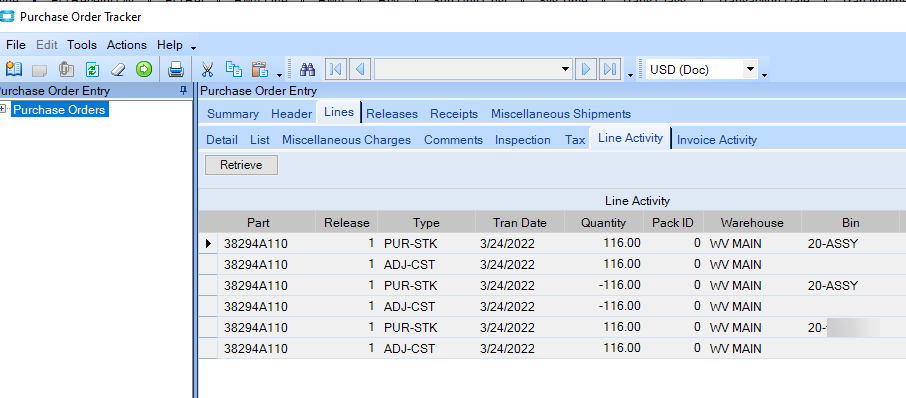Image resolution: width=906 pixels, height=398 pixels.
Task: Click the Retrieve button
Action: point(242,165)
